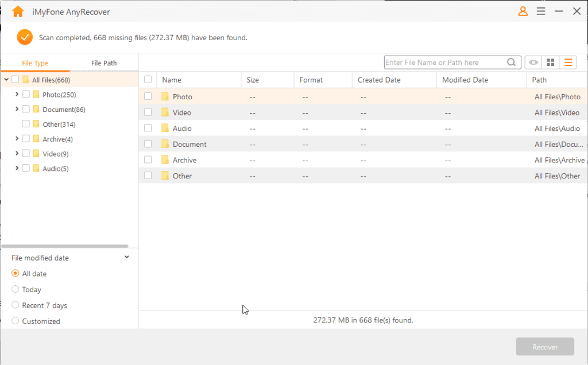Image resolution: width=588 pixels, height=365 pixels.
Task: Check the Video(9) tree checkbox
Action: 26,153
